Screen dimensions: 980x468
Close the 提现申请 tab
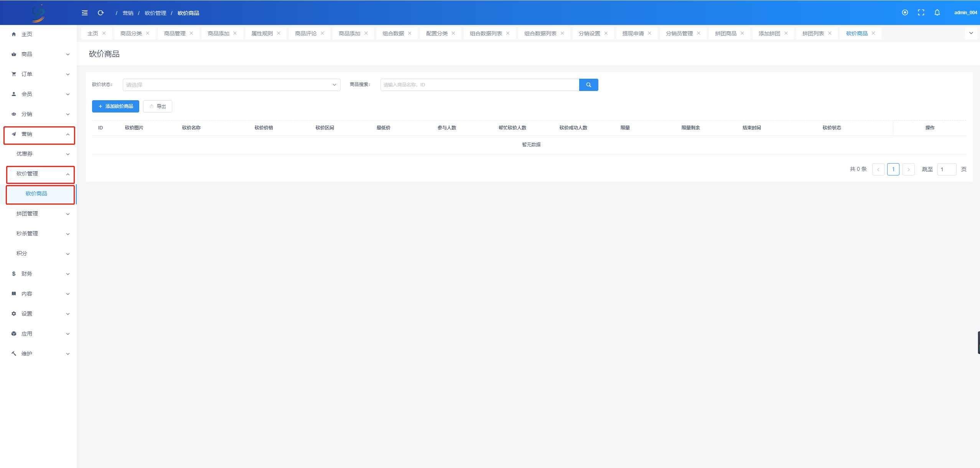[650, 33]
